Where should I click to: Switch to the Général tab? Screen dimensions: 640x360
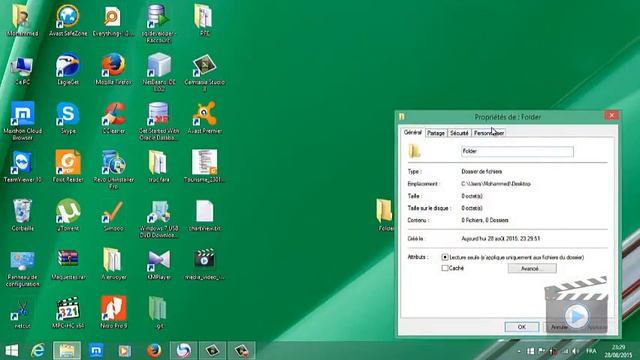[x=413, y=133]
